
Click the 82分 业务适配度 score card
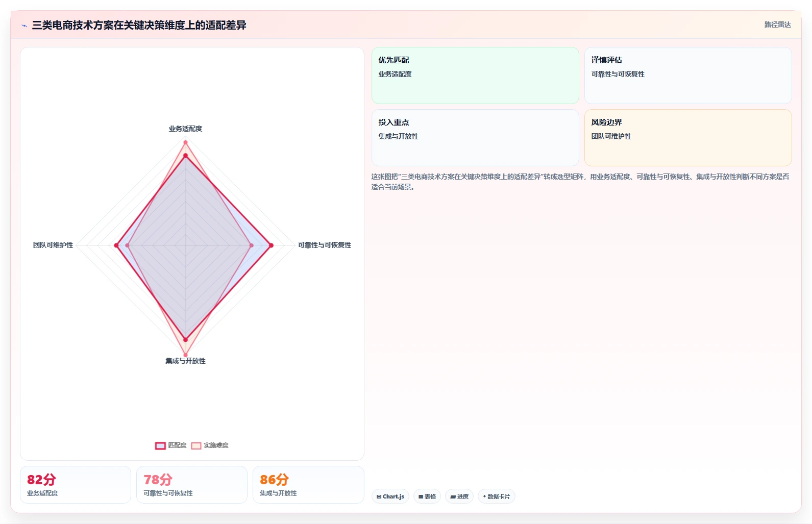tap(76, 485)
